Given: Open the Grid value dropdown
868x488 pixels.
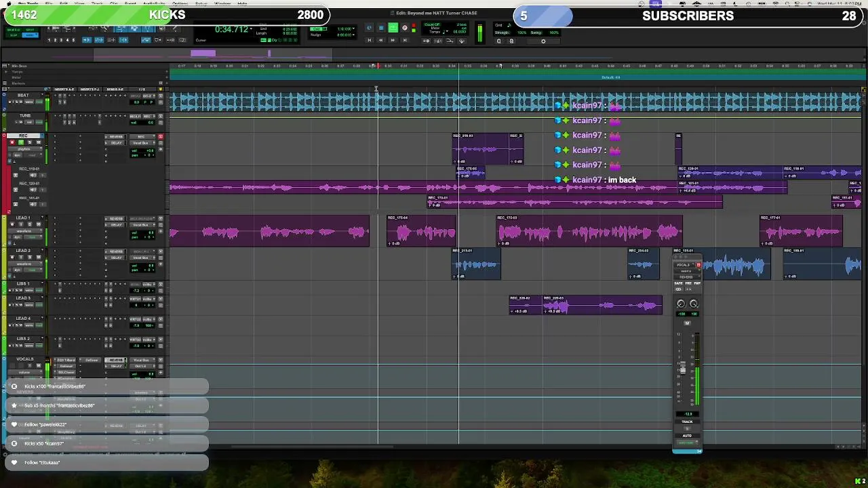Looking at the screenshot, I should coord(353,29).
